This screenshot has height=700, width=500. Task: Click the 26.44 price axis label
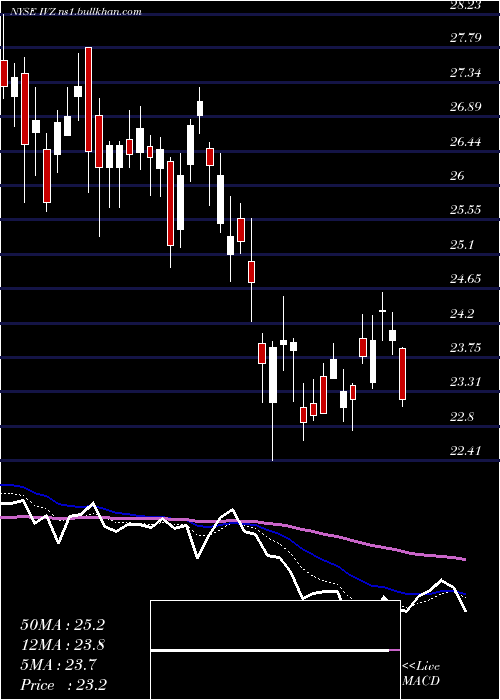[465, 142]
